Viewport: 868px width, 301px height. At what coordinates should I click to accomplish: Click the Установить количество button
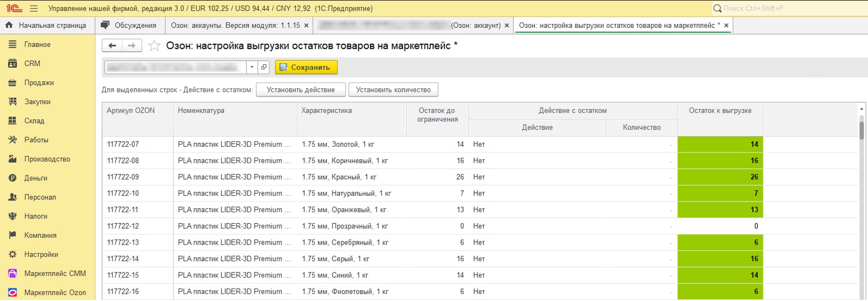click(393, 90)
